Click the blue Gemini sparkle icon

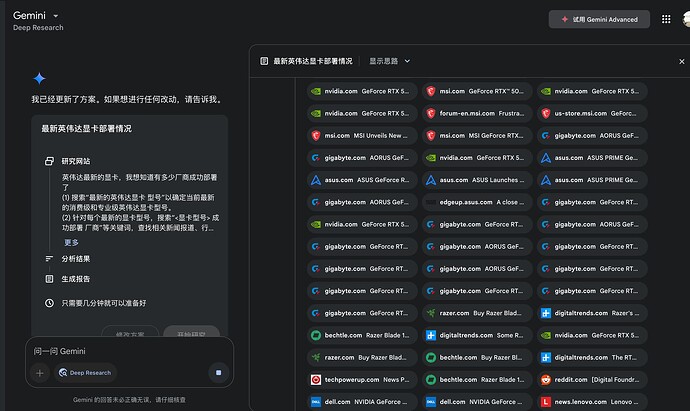[40, 79]
